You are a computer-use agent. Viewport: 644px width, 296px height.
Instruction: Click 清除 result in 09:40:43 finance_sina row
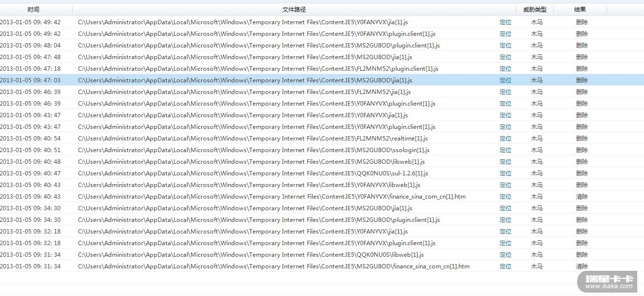(x=582, y=197)
